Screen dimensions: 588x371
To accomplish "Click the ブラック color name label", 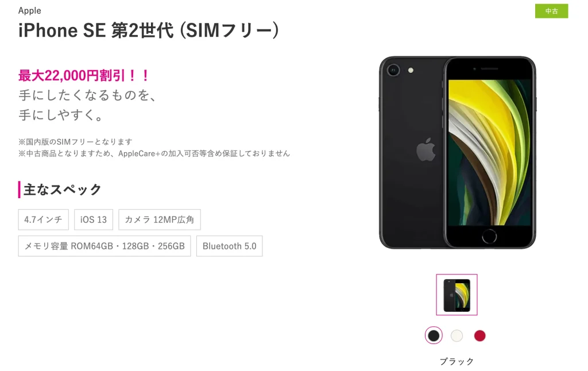I will (x=457, y=362).
